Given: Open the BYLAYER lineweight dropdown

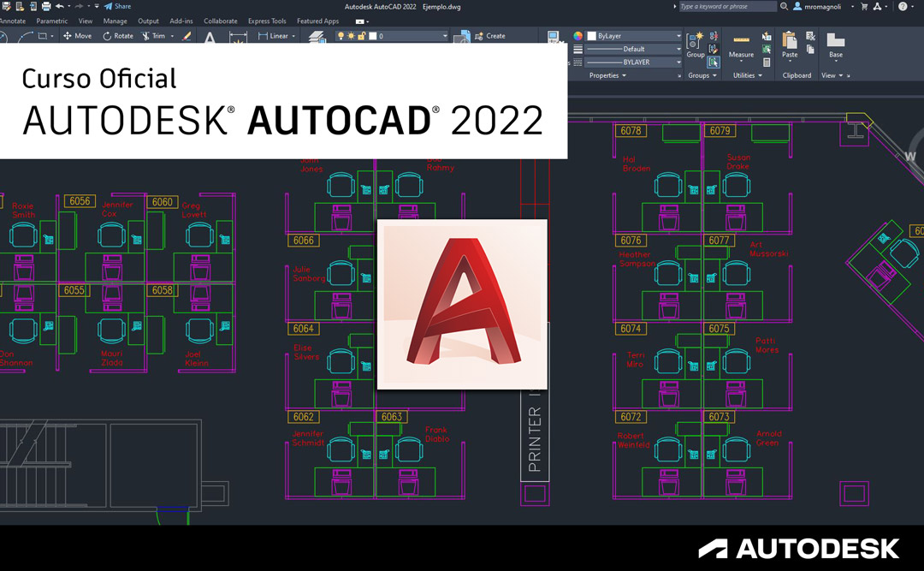Looking at the screenshot, I should (634, 62).
